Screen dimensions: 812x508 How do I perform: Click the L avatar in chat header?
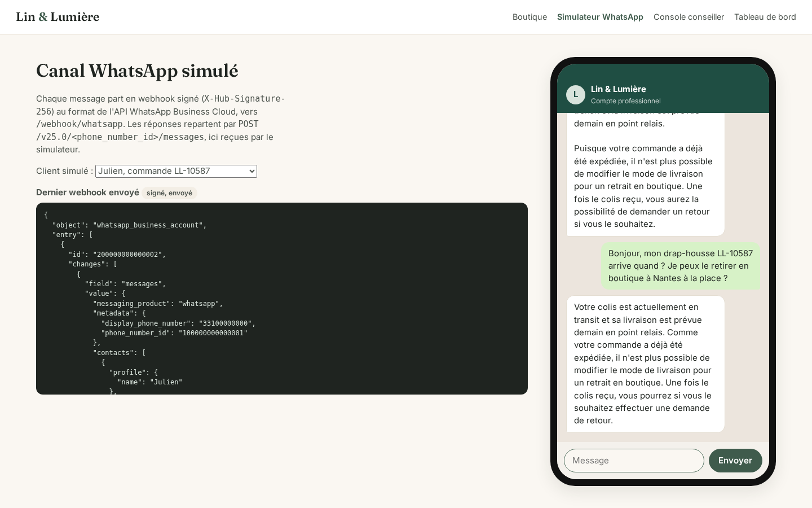pos(576,95)
